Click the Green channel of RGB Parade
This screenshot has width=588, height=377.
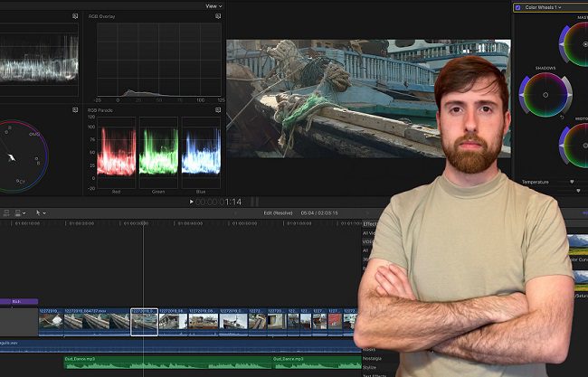158,152
